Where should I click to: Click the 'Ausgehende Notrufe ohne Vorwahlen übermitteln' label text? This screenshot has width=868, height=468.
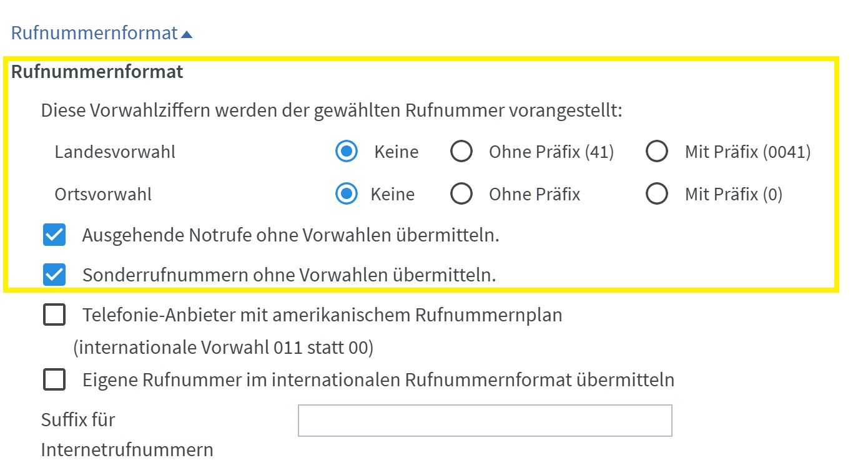(x=290, y=236)
